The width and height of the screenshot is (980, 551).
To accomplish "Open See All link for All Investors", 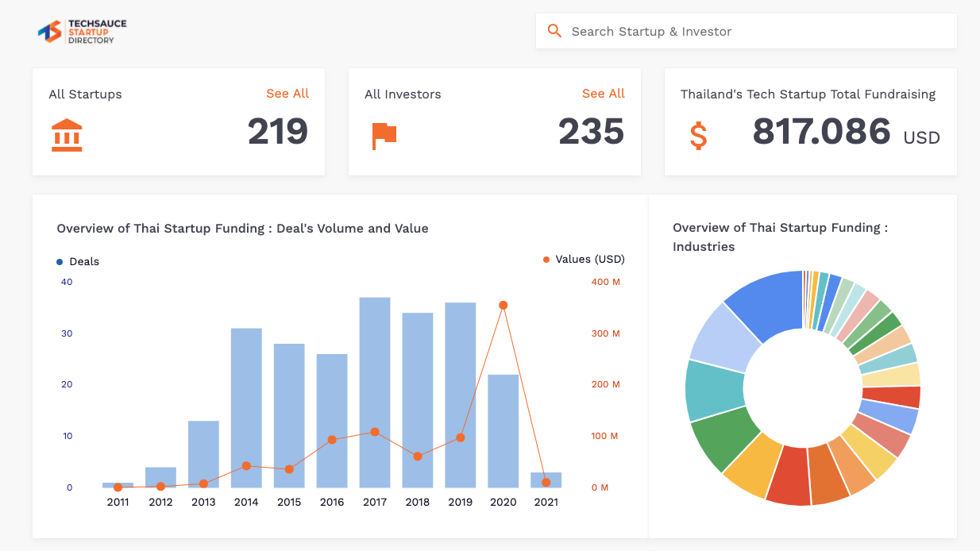I will tap(603, 94).
